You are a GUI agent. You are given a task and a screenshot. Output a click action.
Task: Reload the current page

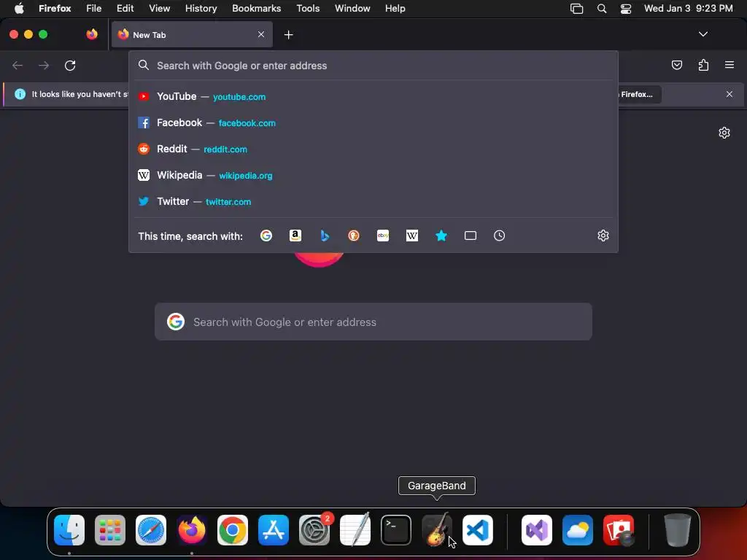click(70, 65)
